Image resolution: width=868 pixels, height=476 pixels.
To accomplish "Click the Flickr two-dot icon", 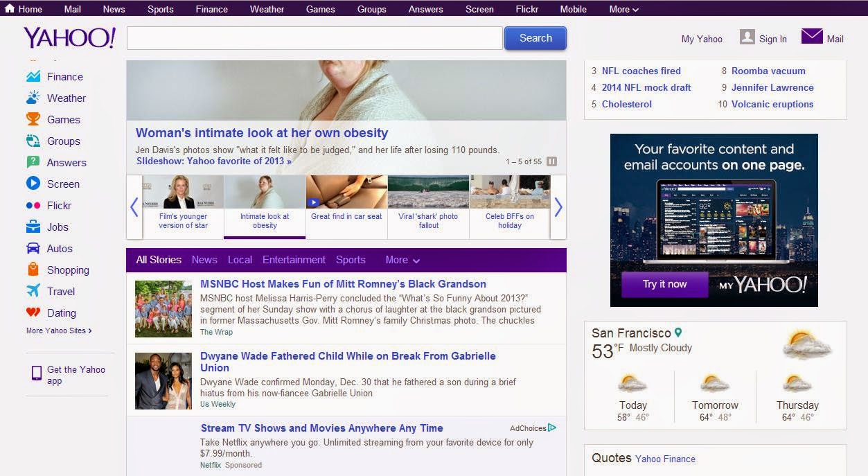I will [x=33, y=205].
